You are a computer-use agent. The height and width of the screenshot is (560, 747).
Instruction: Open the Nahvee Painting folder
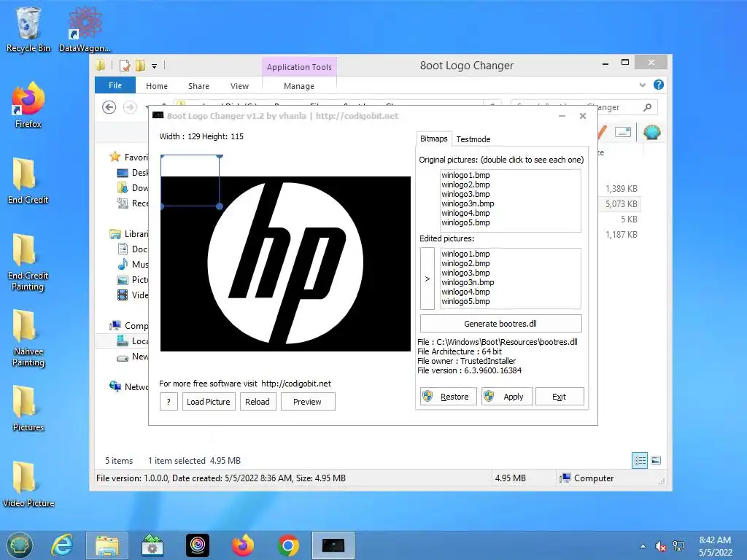pyautogui.click(x=28, y=338)
